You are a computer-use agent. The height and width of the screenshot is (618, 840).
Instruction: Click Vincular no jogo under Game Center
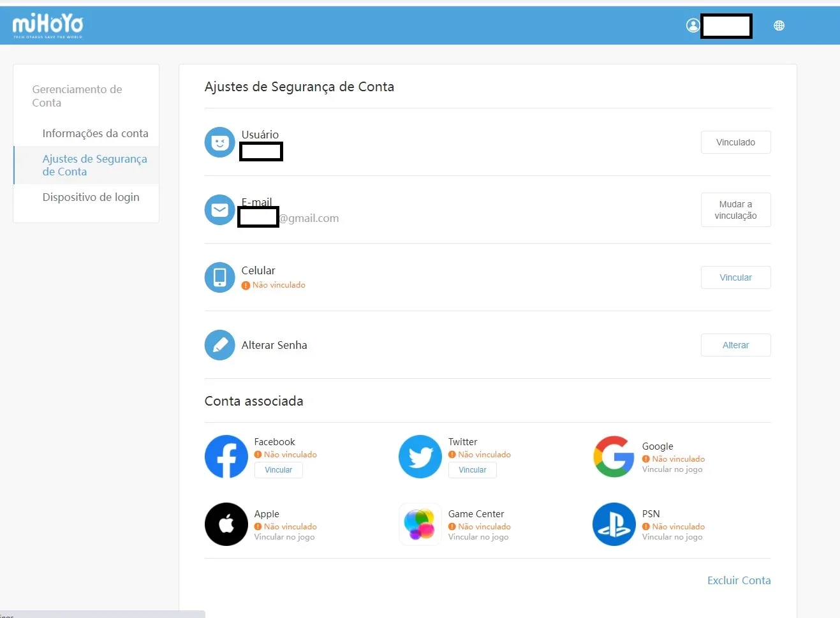pyautogui.click(x=478, y=537)
